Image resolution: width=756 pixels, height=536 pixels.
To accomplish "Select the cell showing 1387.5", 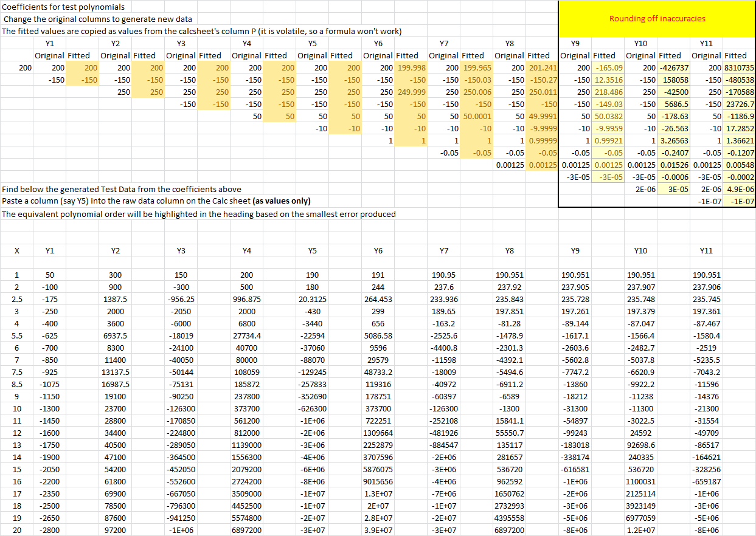I will coord(115,299).
